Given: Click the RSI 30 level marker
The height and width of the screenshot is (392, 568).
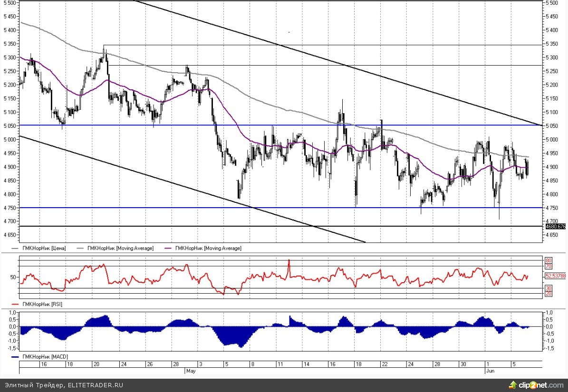Looking at the screenshot, I should coord(548,288).
